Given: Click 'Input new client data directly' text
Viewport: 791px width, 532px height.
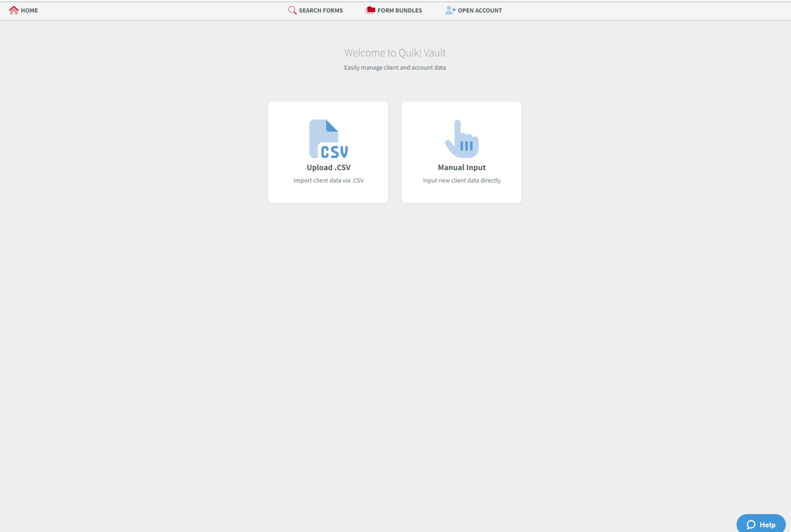Looking at the screenshot, I should click(462, 180).
